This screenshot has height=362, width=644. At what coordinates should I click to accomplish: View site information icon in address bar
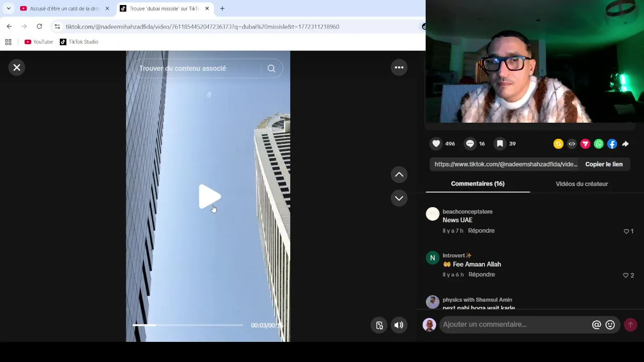57,27
